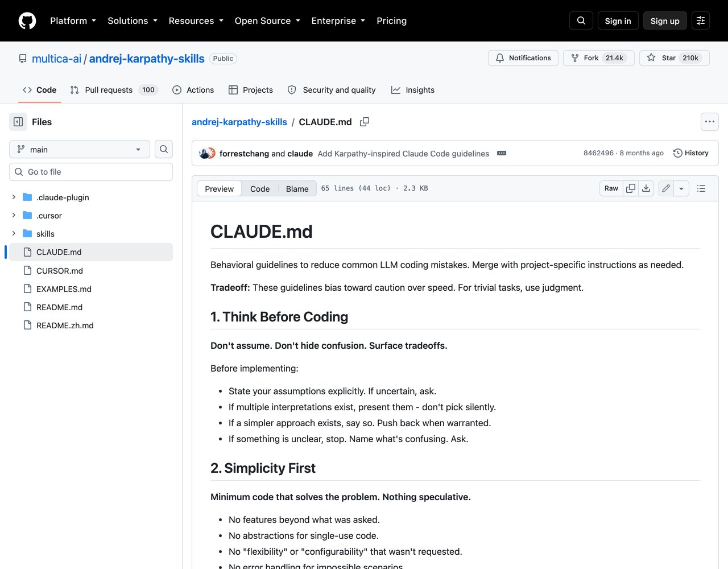Open the skills folder
Image resolution: width=728 pixels, height=569 pixels.
pos(45,234)
